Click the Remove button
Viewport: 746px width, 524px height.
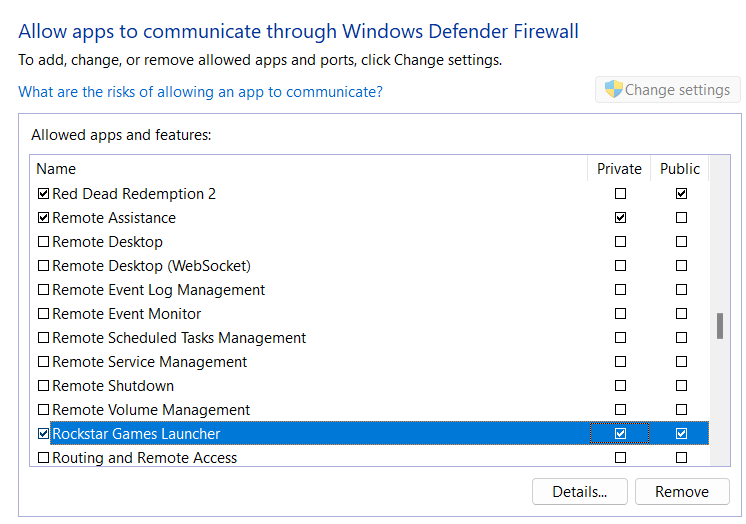coord(682,492)
